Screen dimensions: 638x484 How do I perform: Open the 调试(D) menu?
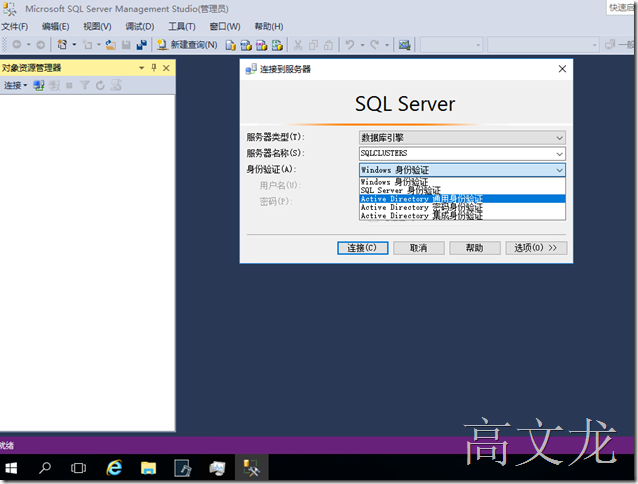[x=140, y=27]
